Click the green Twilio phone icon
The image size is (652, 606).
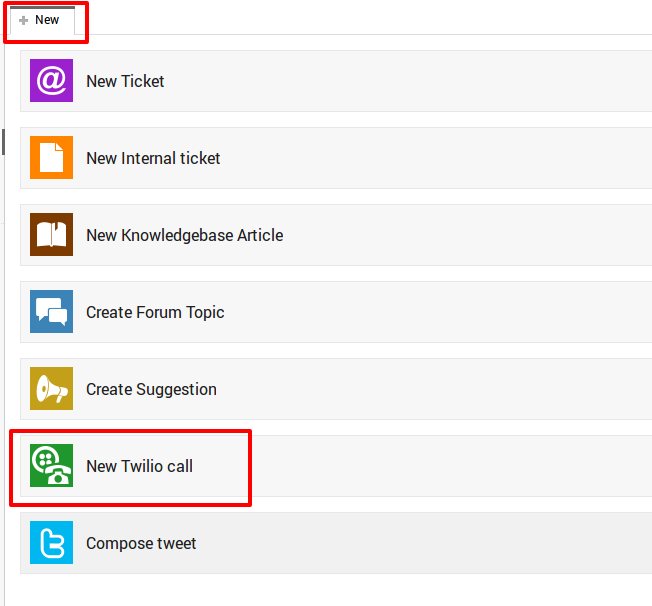click(x=51, y=465)
